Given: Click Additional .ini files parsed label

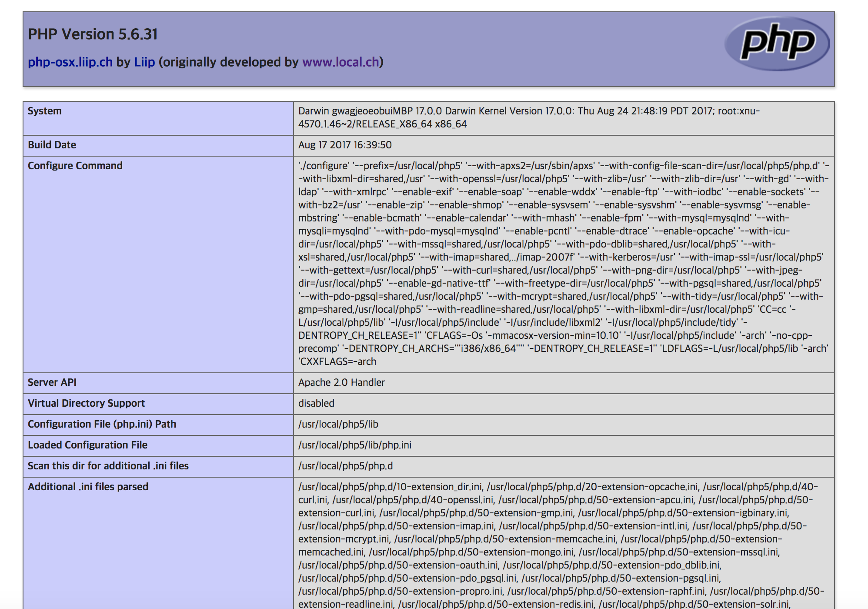Looking at the screenshot, I should pos(88,487).
